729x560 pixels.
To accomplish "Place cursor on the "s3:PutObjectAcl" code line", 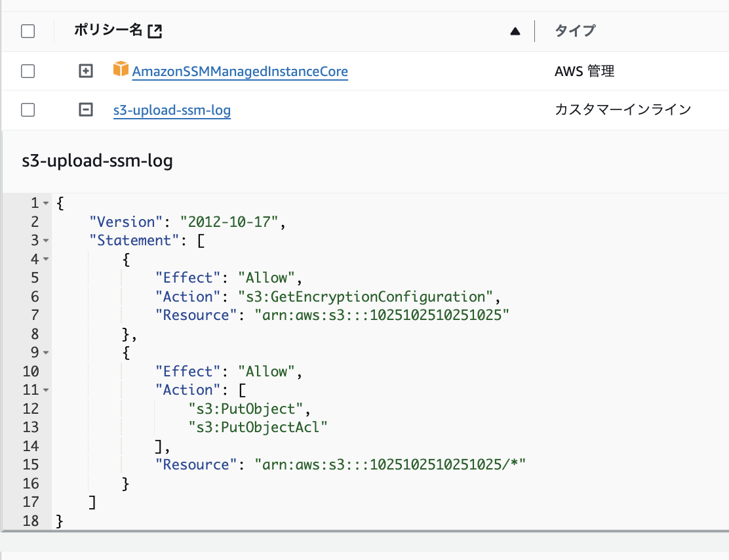I will point(257,428).
